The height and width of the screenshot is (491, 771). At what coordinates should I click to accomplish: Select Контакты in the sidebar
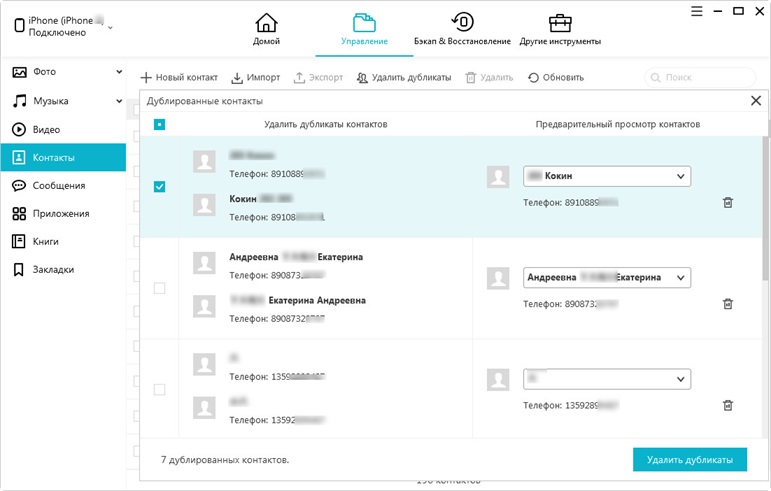point(63,157)
